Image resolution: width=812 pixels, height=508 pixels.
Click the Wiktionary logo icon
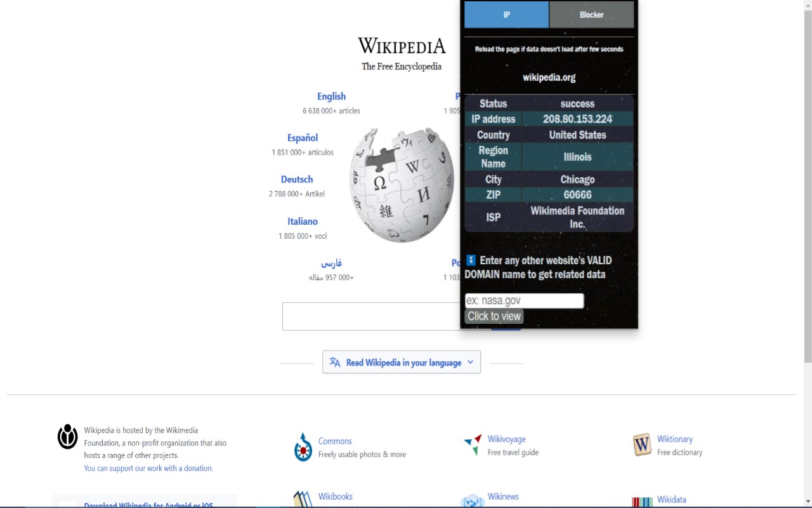(x=642, y=444)
